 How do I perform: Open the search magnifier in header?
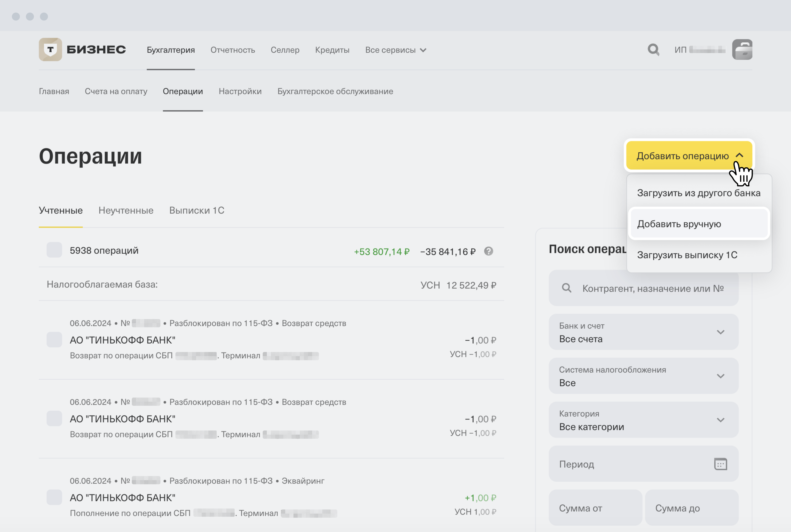tap(653, 50)
